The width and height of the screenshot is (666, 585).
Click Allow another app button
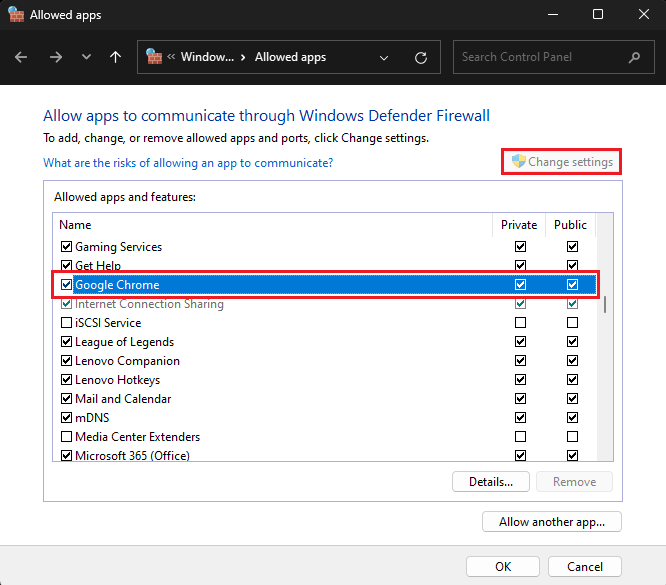click(x=552, y=522)
